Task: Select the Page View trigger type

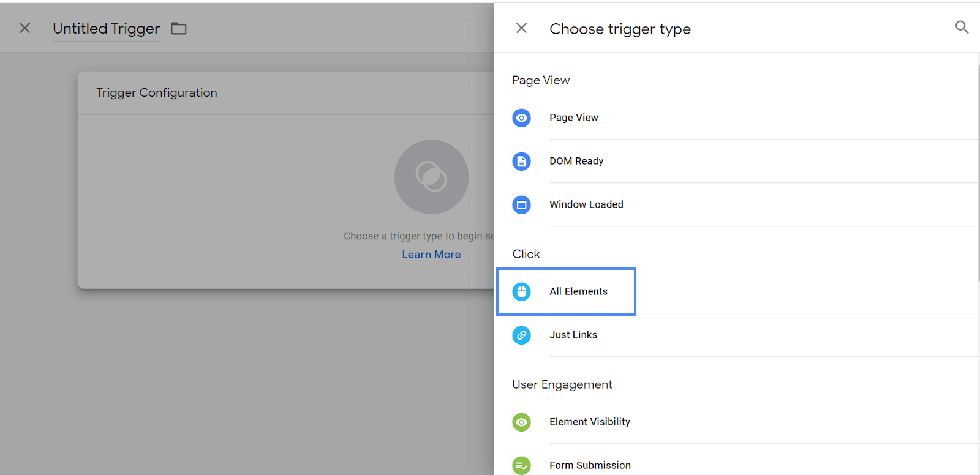Action: 745,118
